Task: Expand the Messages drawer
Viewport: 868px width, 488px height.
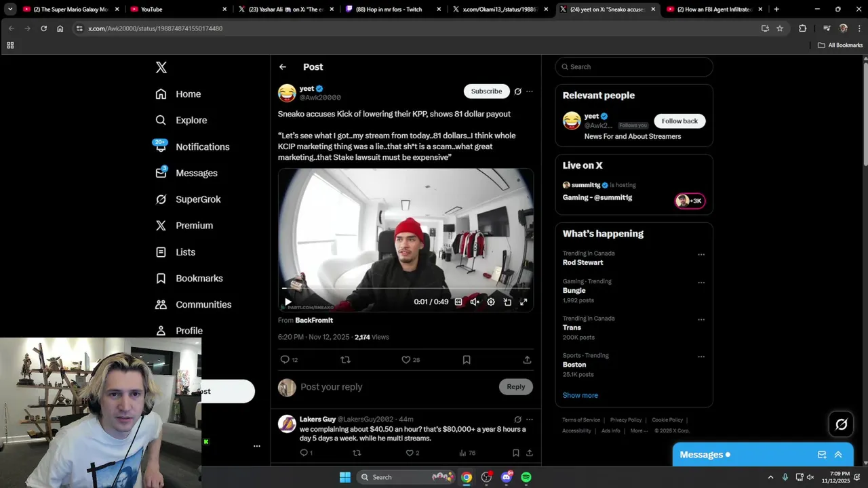Action: click(838, 455)
